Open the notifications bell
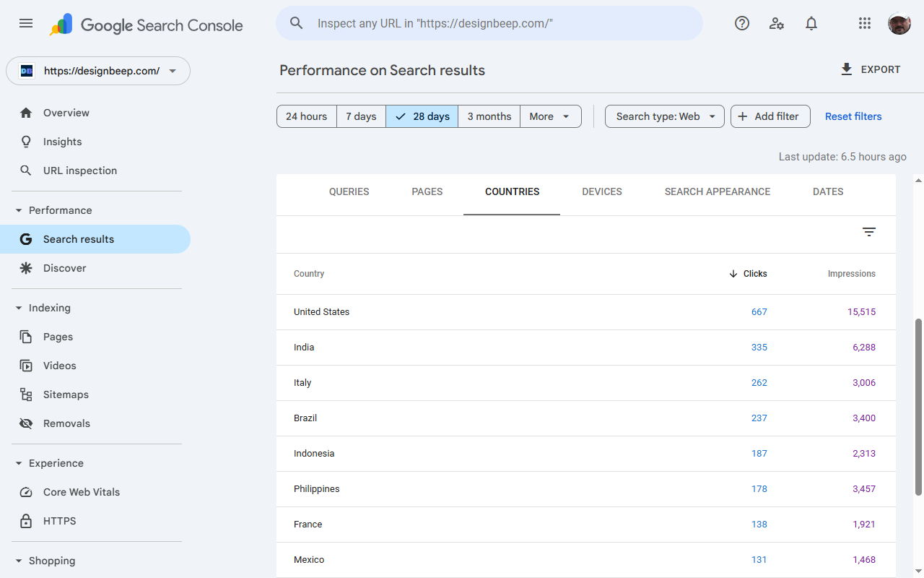This screenshot has height=578, width=924. coord(811,23)
